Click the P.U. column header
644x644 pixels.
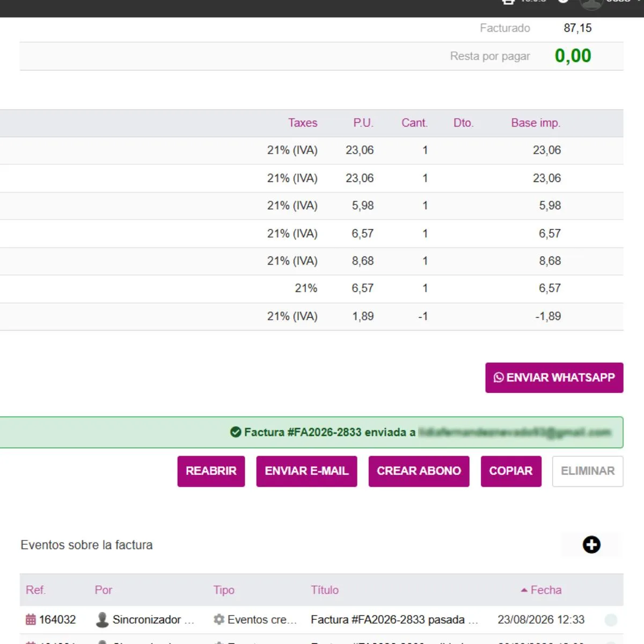pos(363,123)
